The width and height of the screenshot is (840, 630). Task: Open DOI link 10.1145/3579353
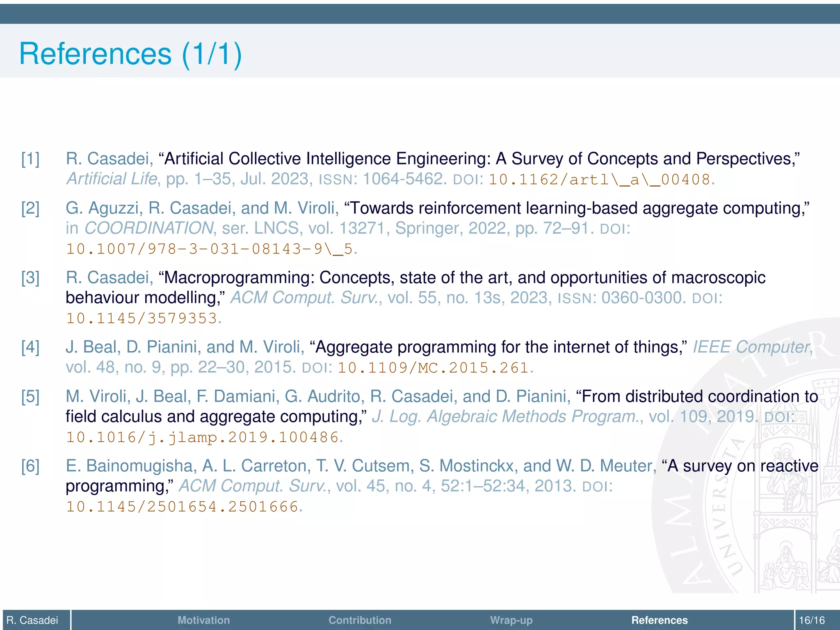click(142, 319)
